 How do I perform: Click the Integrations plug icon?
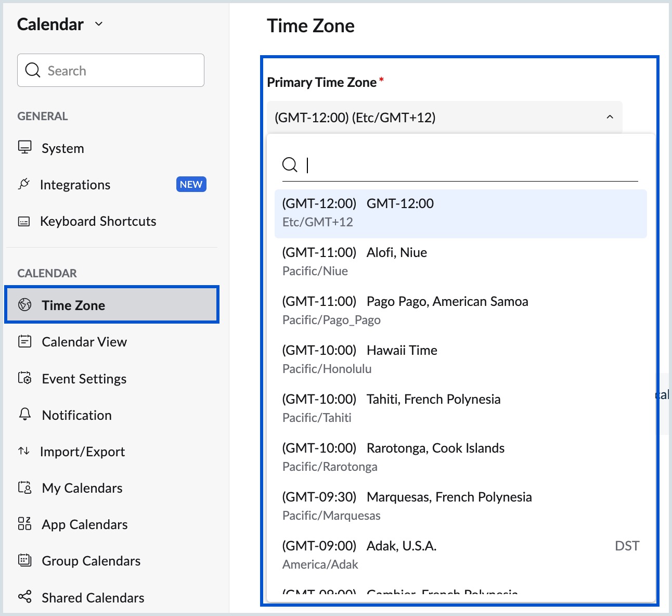point(24,184)
